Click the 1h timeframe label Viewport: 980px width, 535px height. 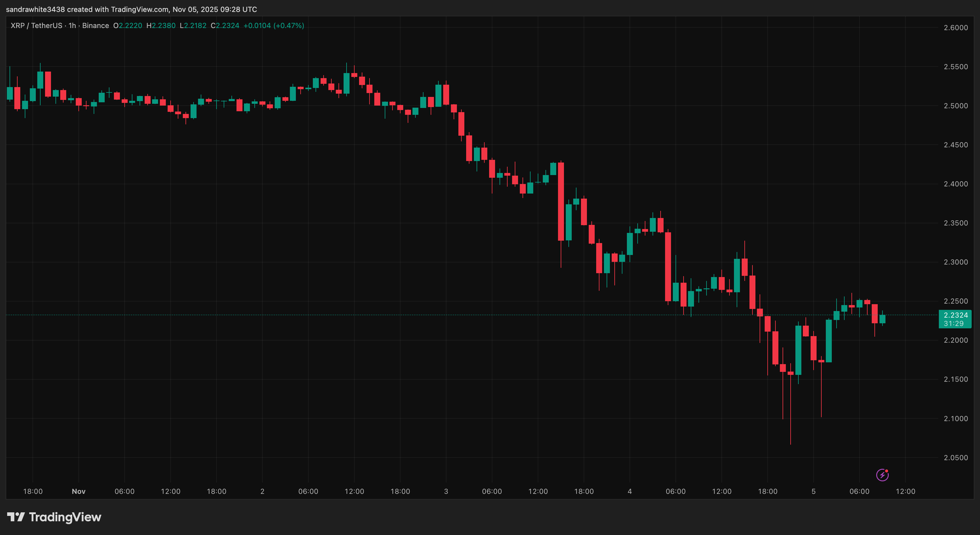pyautogui.click(x=72, y=25)
